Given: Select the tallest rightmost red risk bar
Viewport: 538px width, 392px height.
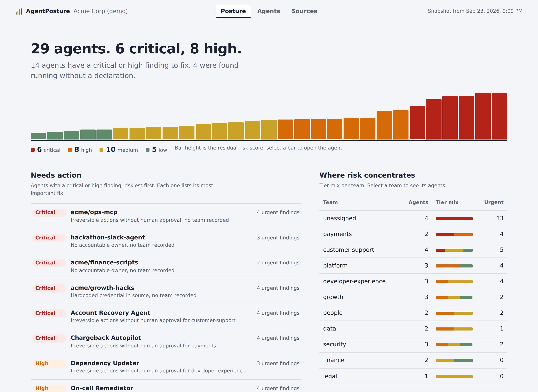Looking at the screenshot, I should 499,116.
